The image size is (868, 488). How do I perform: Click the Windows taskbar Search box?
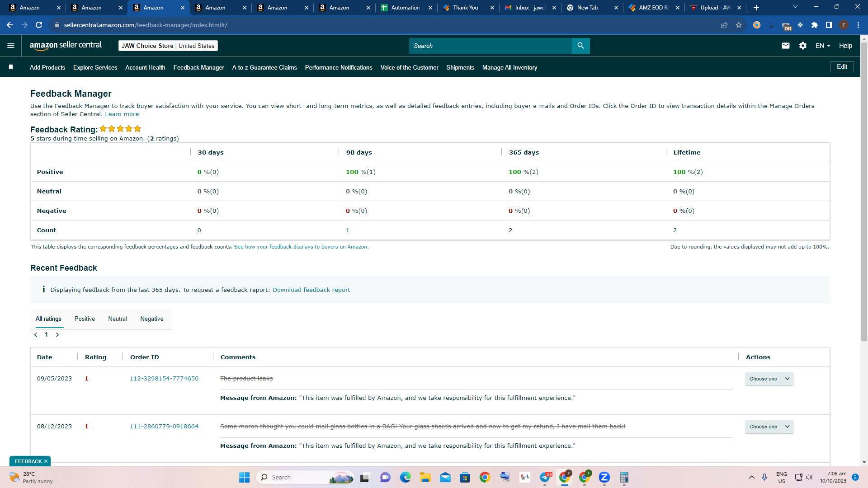tap(305, 477)
